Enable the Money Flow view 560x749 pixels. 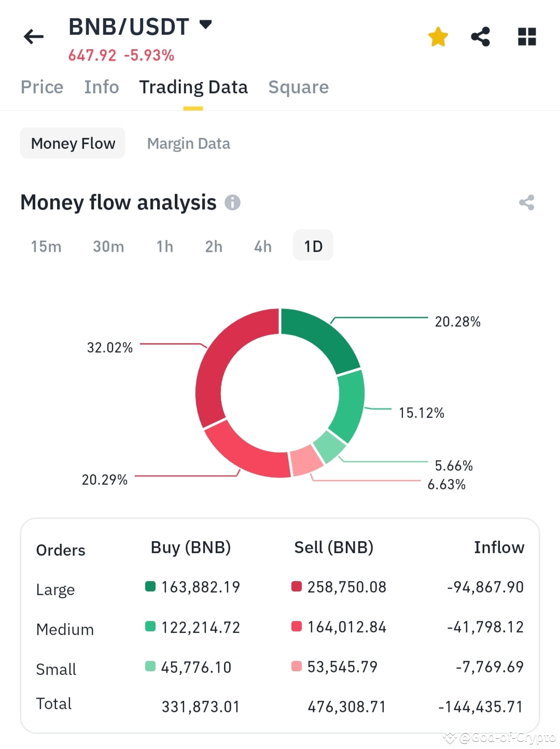[x=72, y=143]
